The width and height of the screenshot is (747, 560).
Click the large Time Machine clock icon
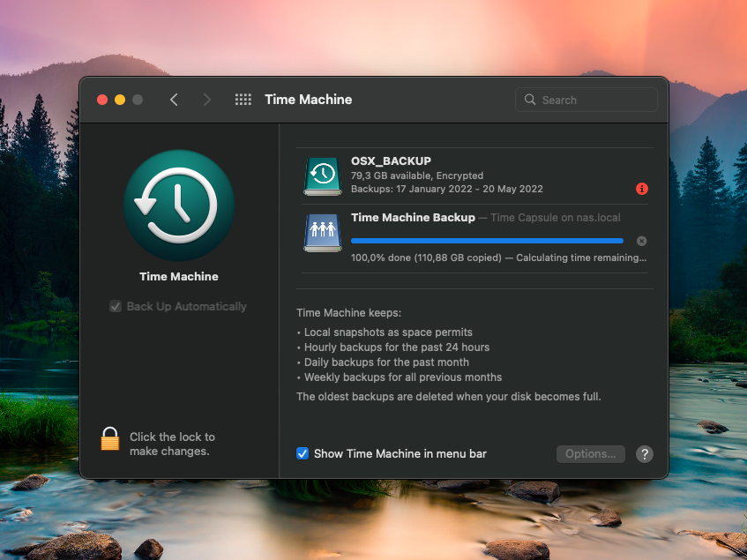[x=179, y=205]
